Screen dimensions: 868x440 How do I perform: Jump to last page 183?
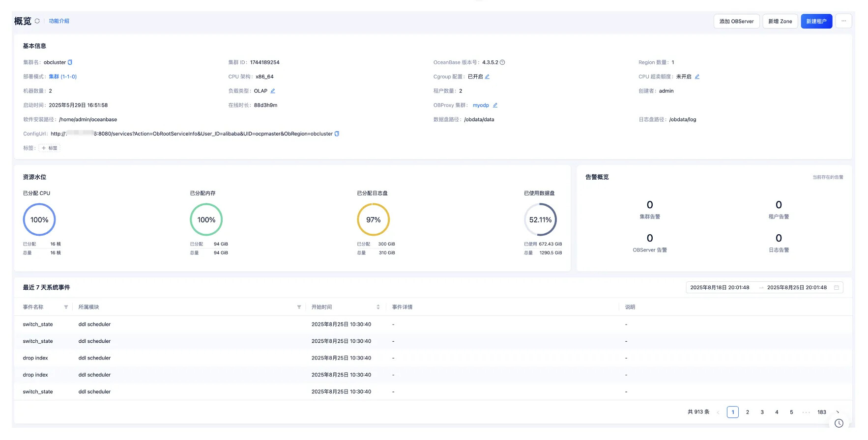pyautogui.click(x=821, y=412)
